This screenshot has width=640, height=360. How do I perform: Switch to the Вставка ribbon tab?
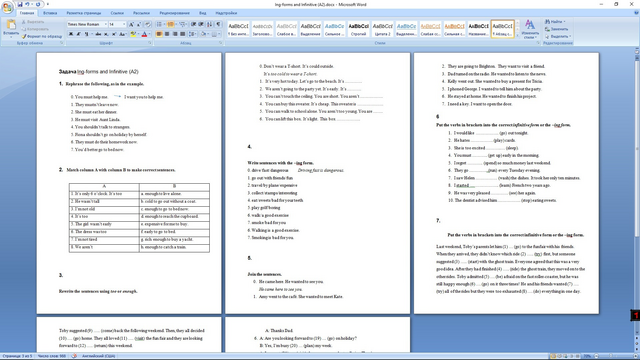[x=50, y=13]
